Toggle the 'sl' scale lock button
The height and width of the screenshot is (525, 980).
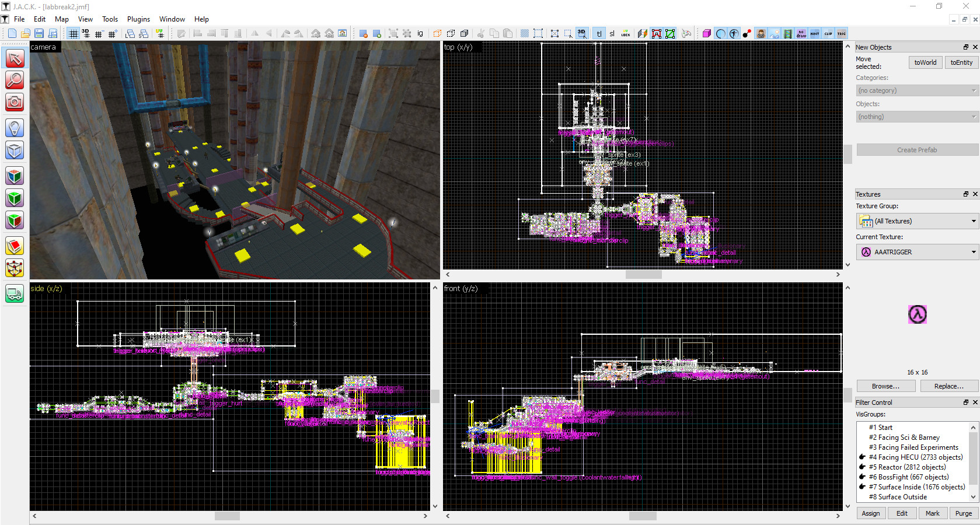(x=612, y=33)
